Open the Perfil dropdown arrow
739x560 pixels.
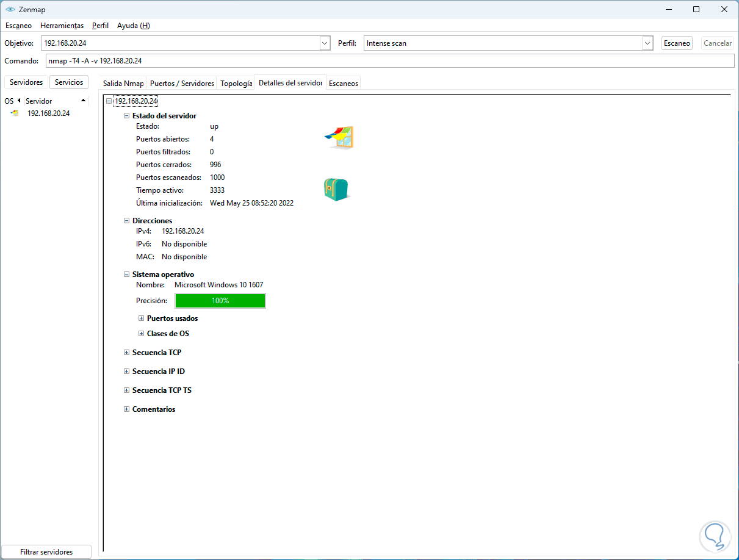(x=648, y=43)
